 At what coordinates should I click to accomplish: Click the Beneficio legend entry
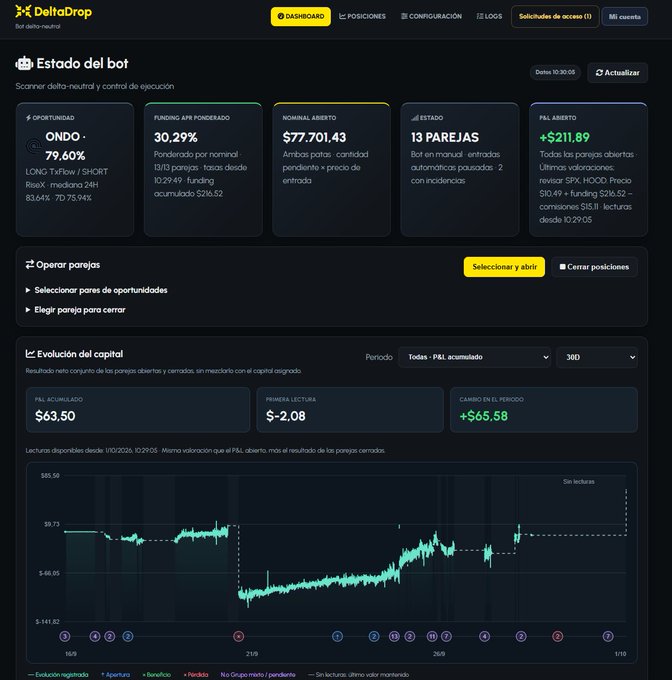157,675
